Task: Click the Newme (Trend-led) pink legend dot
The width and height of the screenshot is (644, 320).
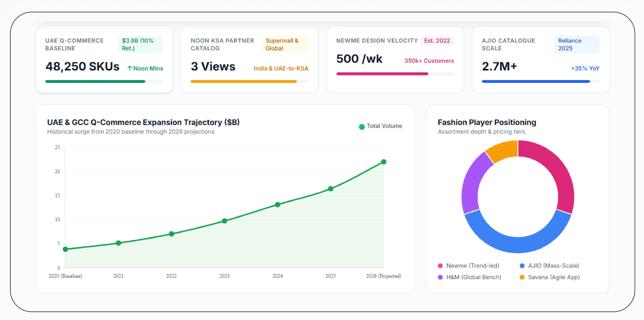Action: (x=440, y=266)
